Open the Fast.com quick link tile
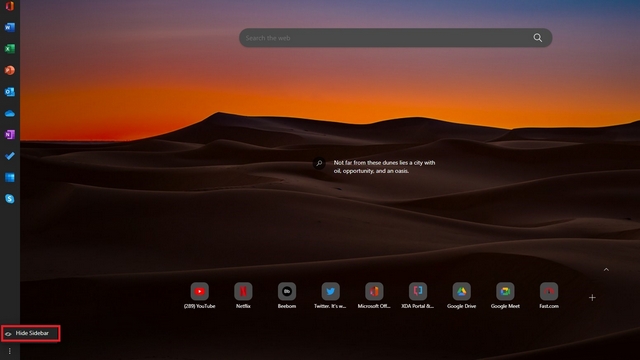Image resolution: width=640 pixels, height=360 pixels. (549, 296)
